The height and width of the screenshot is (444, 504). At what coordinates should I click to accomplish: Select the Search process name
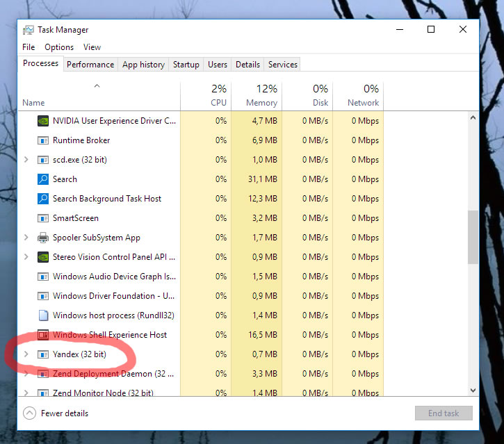pos(65,179)
